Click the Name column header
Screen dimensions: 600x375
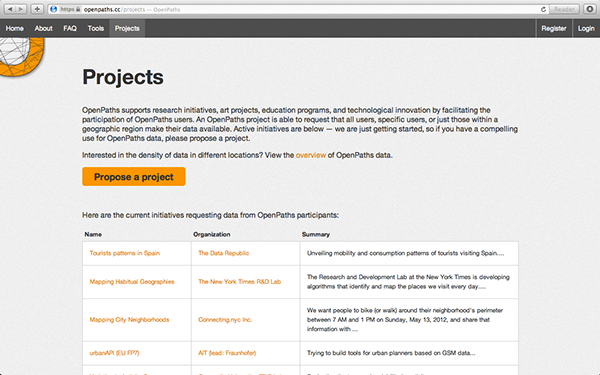[93, 234]
